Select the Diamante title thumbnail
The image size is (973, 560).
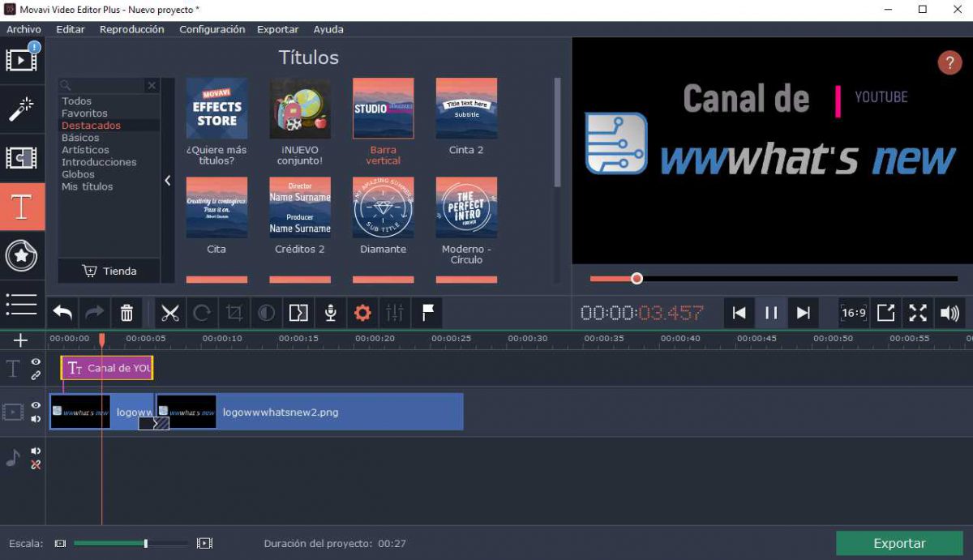point(383,207)
